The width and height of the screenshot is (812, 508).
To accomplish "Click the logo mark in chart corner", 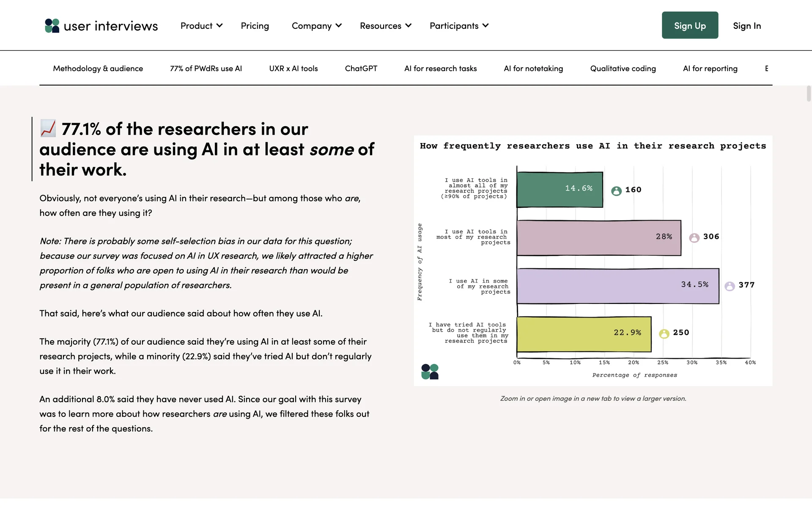I will coord(430,371).
